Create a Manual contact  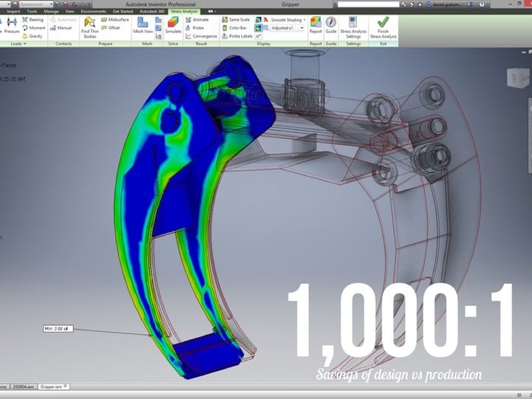(61, 28)
